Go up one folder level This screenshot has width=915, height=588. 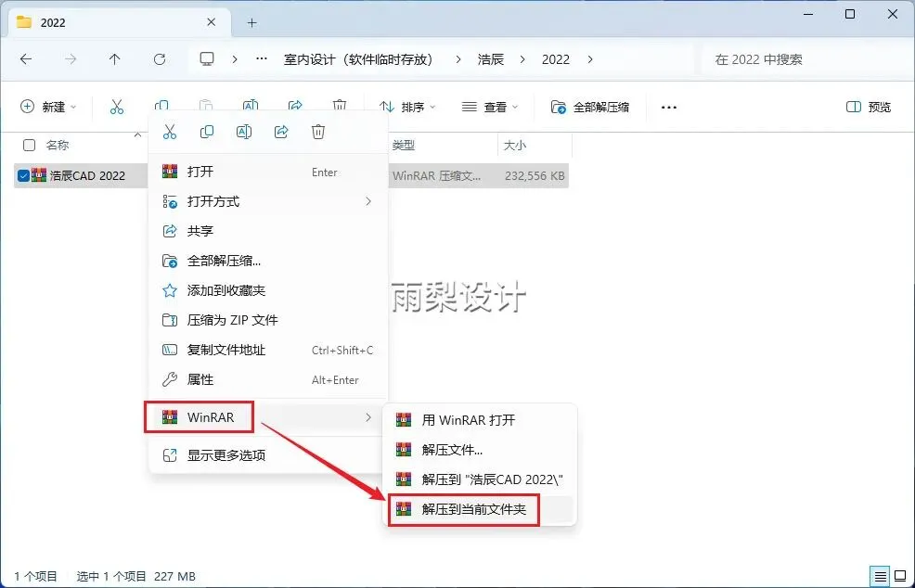point(114,59)
